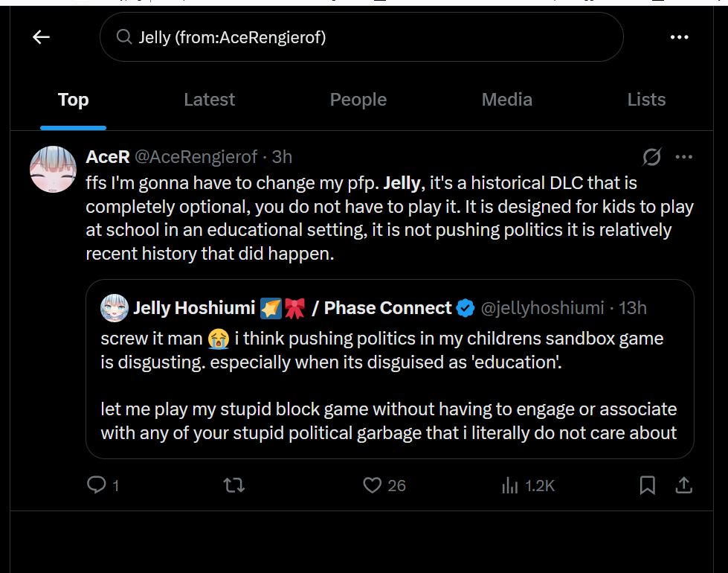Select the Media tab
728x573 pixels.
point(506,100)
